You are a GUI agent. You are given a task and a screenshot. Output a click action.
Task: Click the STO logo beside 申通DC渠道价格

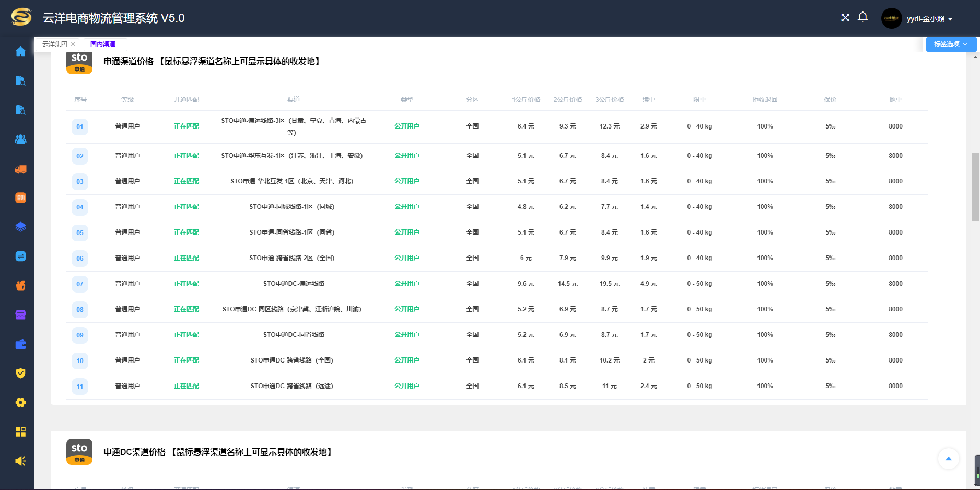tap(79, 452)
